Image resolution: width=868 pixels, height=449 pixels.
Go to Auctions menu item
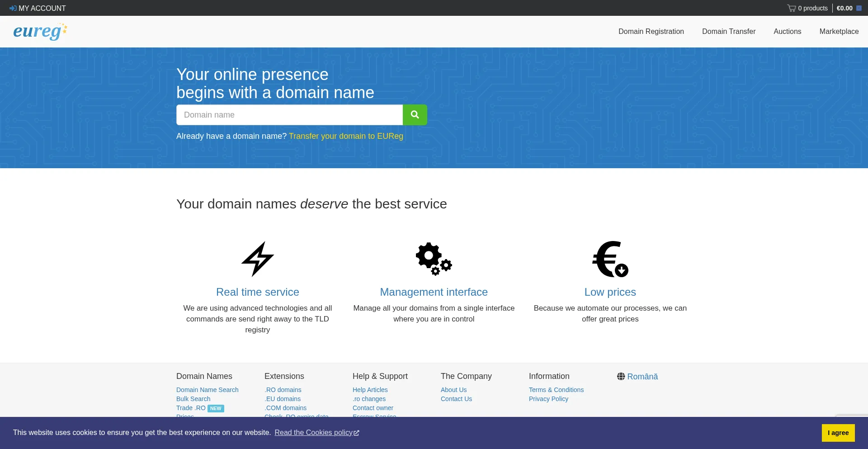point(788,32)
